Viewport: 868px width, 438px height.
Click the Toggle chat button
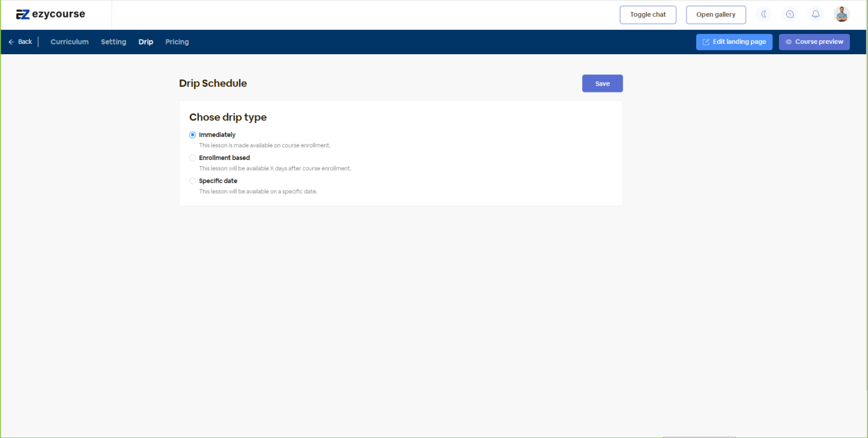(x=648, y=15)
